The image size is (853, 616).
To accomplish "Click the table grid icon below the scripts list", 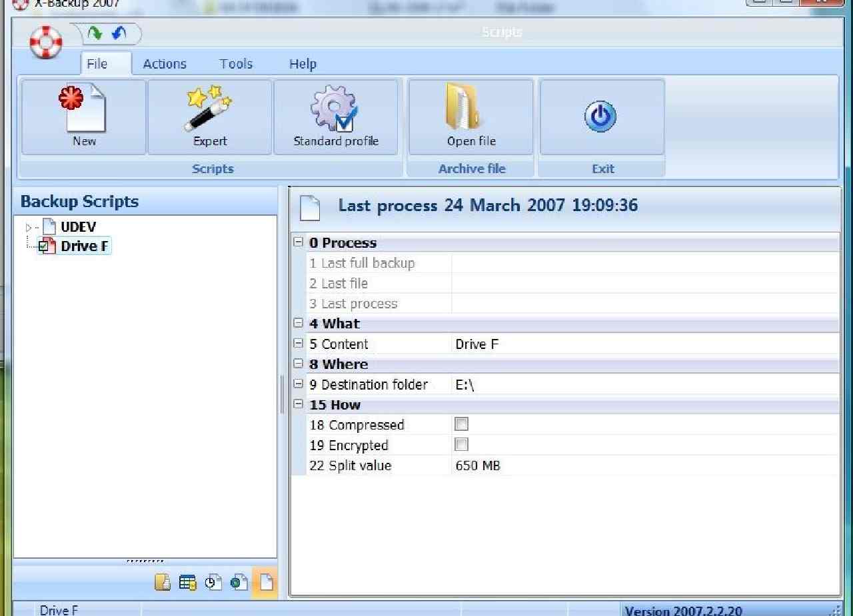I will 188,583.
